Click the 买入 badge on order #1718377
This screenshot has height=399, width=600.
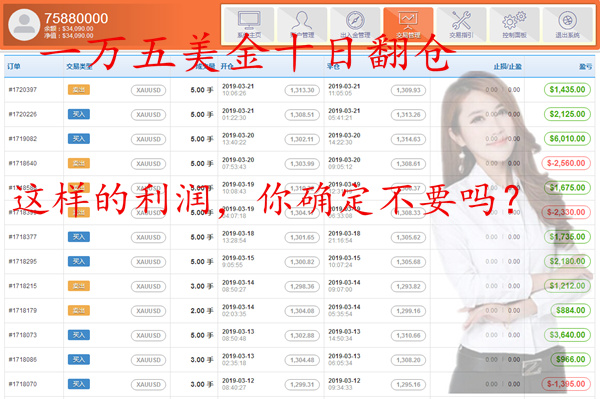click(79, 237)
